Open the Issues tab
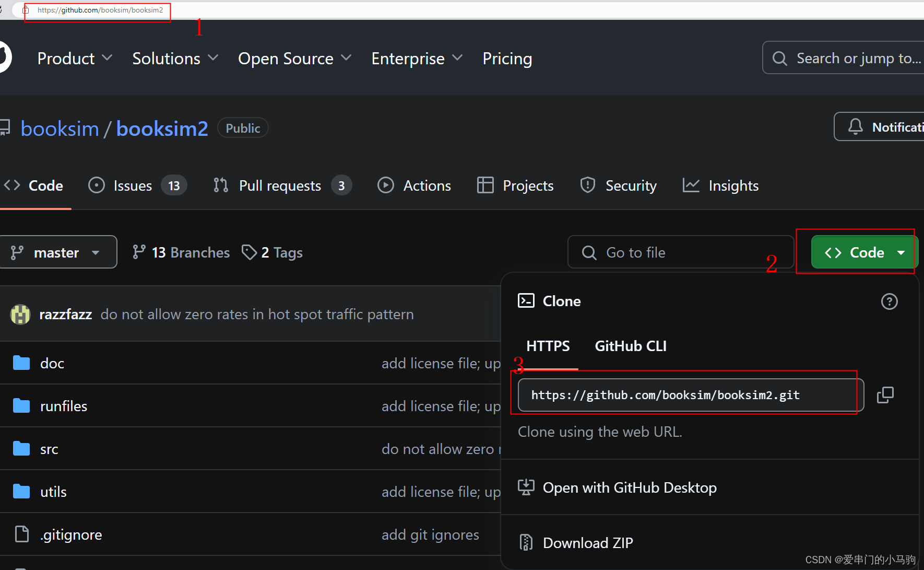 point(138,185)
